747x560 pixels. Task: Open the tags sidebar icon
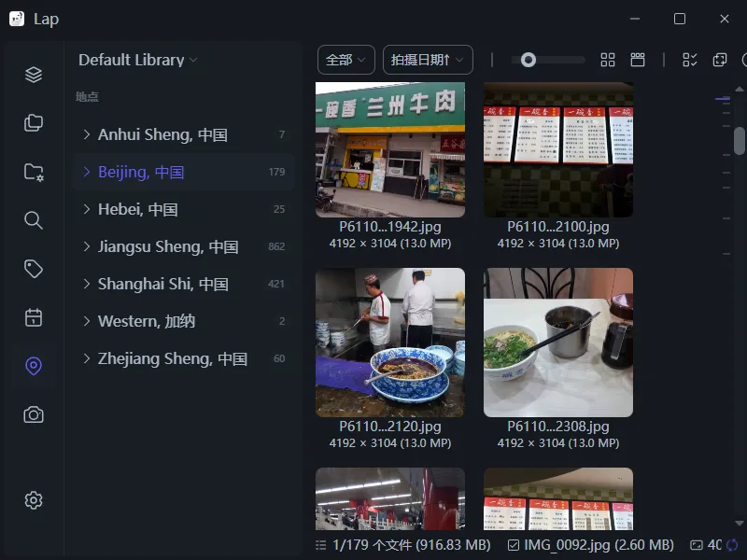[x=34, y=269]
